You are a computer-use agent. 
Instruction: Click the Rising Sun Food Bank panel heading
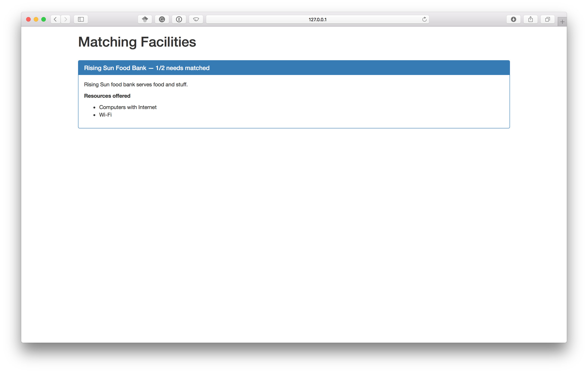pyautogui.click(x=146, y=68)
